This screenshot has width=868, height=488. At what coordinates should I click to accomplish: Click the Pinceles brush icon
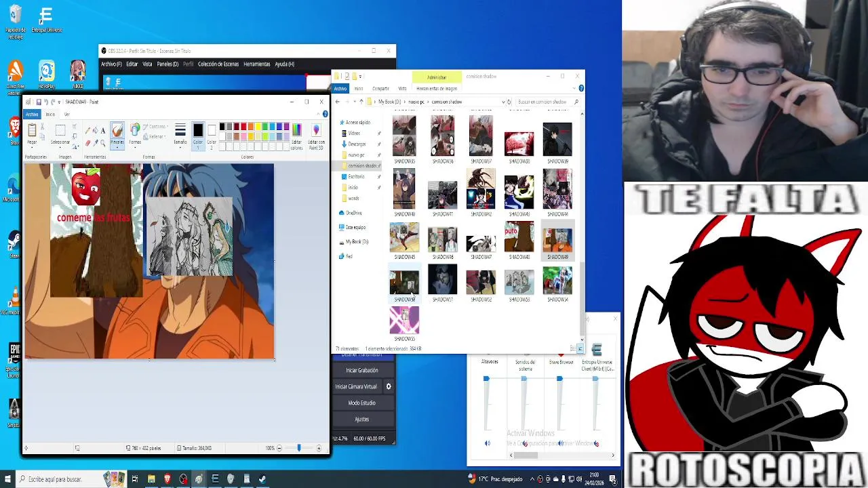[x=117, y=130]
